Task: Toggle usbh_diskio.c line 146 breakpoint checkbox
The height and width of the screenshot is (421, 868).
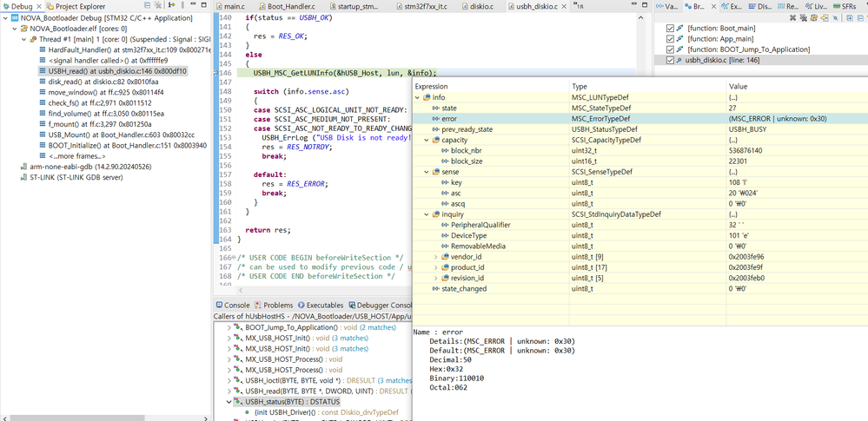Action: coord(669,61)
